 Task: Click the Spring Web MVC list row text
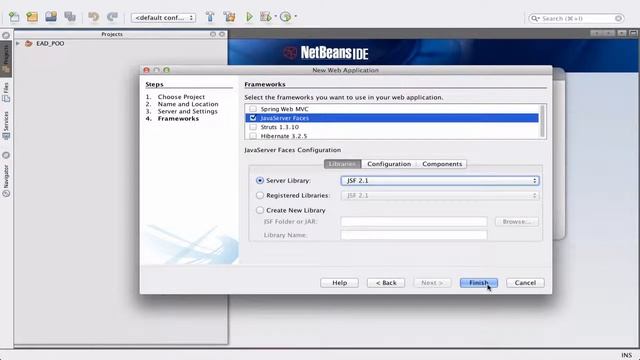284,109
